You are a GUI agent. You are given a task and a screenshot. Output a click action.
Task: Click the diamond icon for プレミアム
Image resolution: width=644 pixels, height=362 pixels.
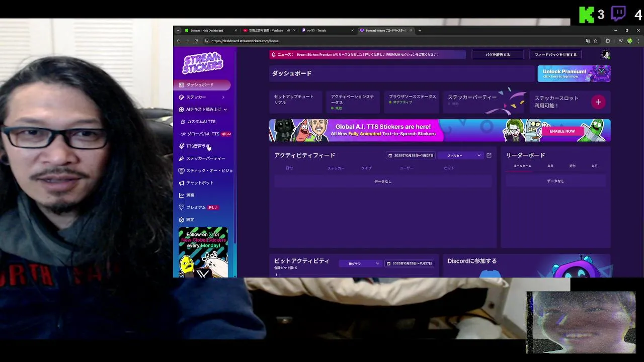point(182,207)
